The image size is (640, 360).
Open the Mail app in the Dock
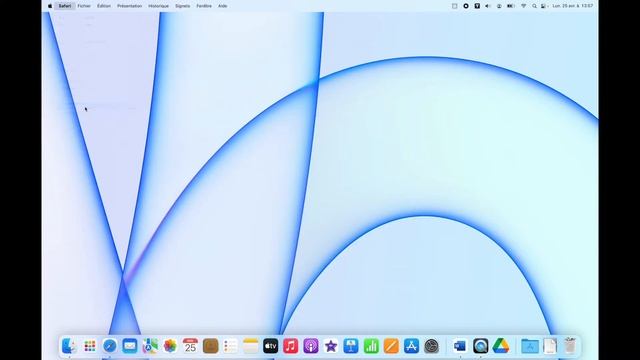tap(130, 346)
